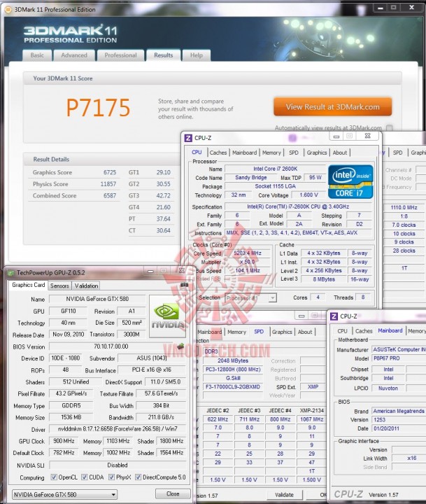Select the Results tab in 3DMark

click(163, 55)
